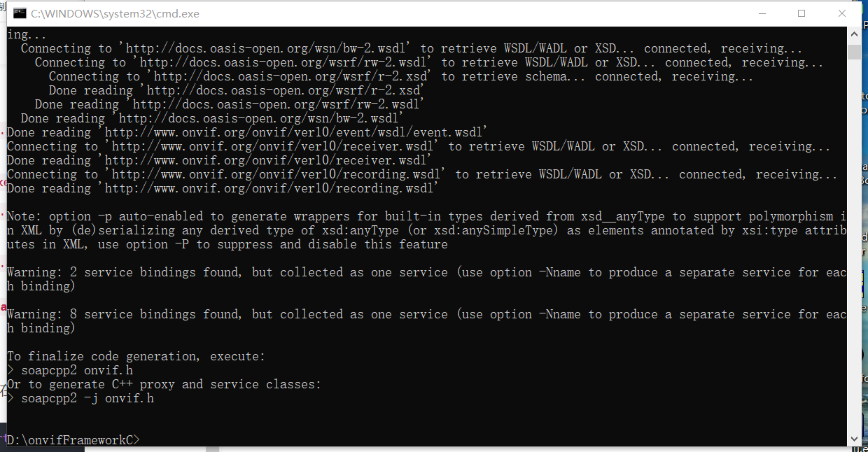Click the warning about 2 service bindings
This screenshot has width=868, height=452.
coord(280,271)
